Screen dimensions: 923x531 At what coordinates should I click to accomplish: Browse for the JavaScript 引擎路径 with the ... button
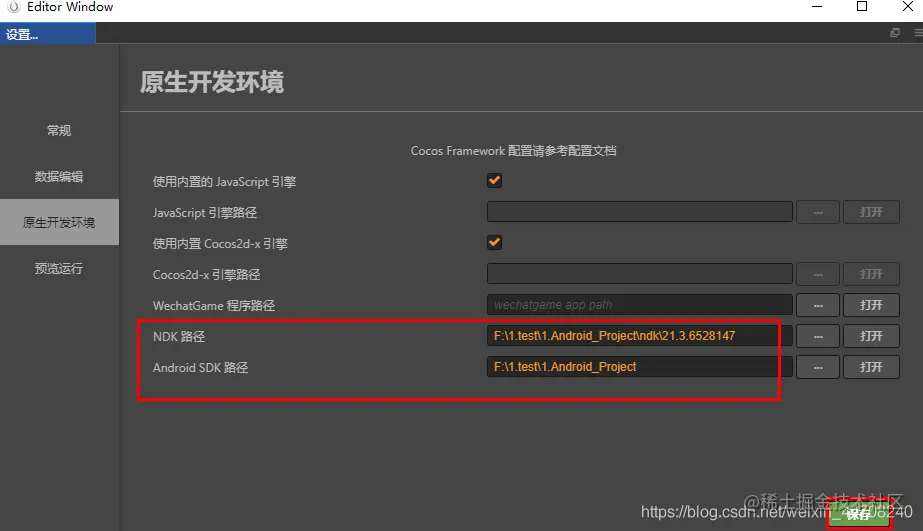818,212
